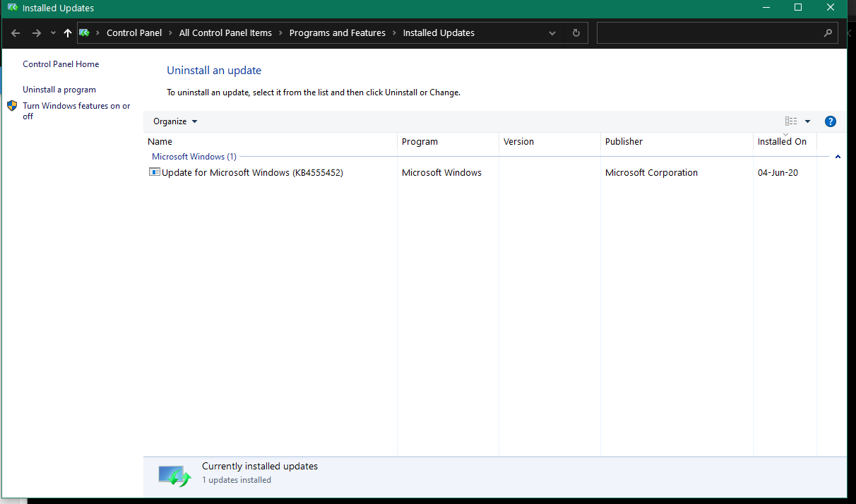The image size is (856, 504).
Task: Focus the search box field
Action: pyautogui.click(x=709, y=33)
